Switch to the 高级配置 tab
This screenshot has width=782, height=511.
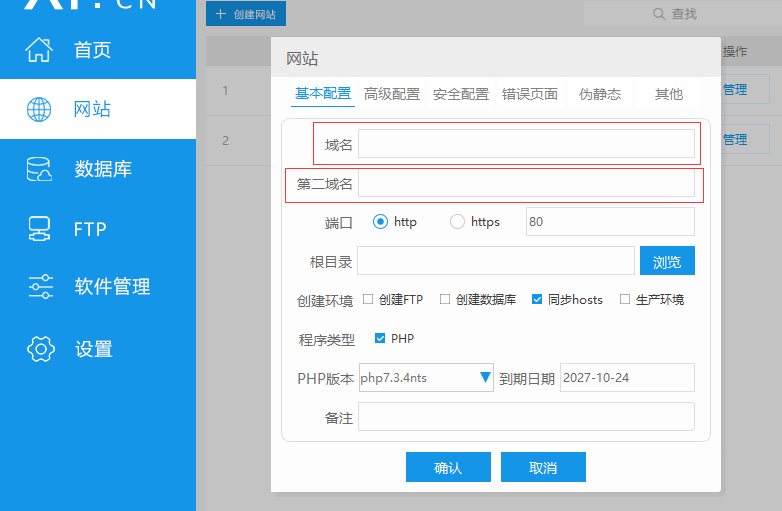coord(392,94)
